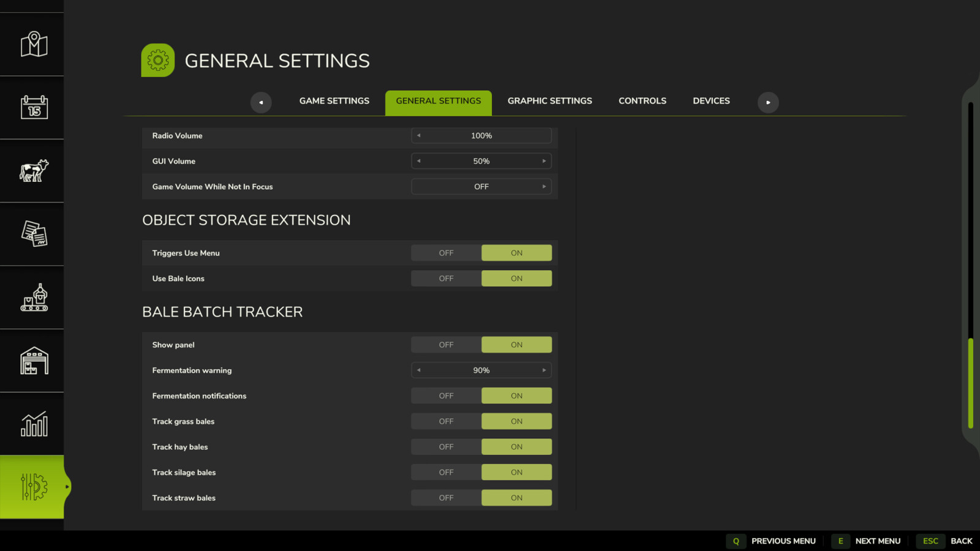Decrease GUI Volume with left arrow
This screenshot has height=551, width=980.
tap(419, 161)
